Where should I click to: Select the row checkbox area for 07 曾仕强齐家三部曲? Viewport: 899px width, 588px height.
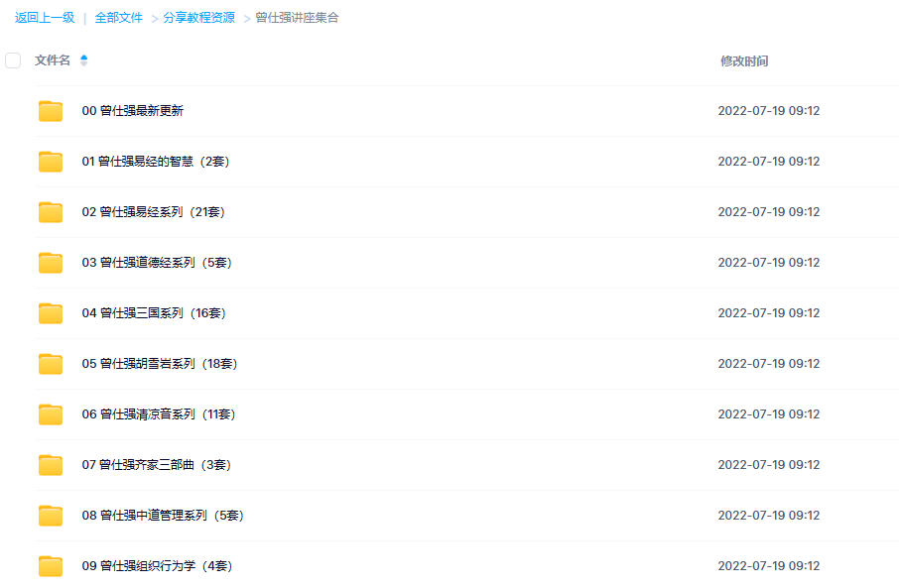click(x=12, y=464)
